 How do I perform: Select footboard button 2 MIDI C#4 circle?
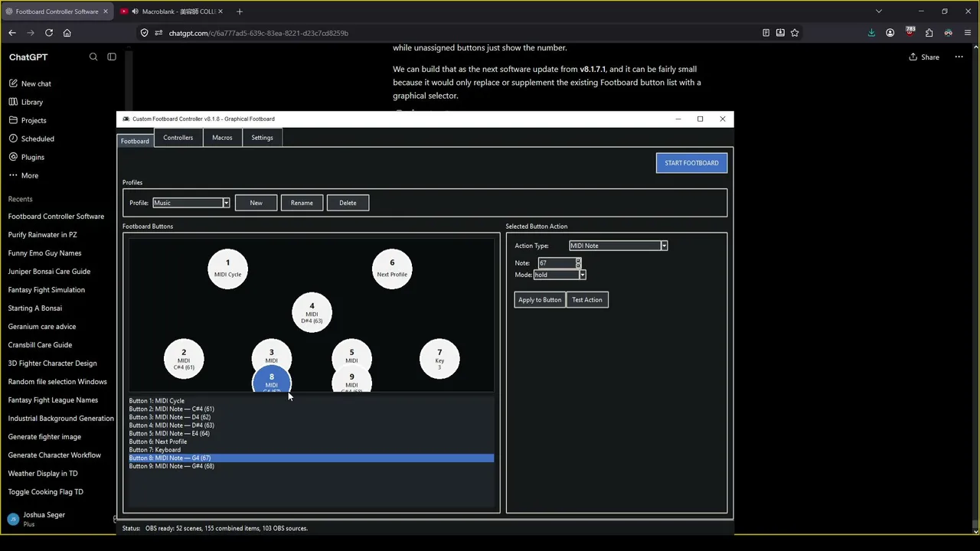coord(184,359)
